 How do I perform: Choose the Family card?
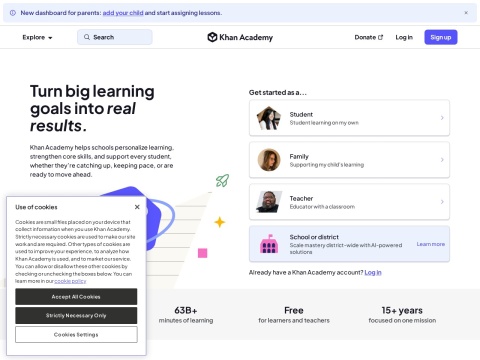click(349, 160)
